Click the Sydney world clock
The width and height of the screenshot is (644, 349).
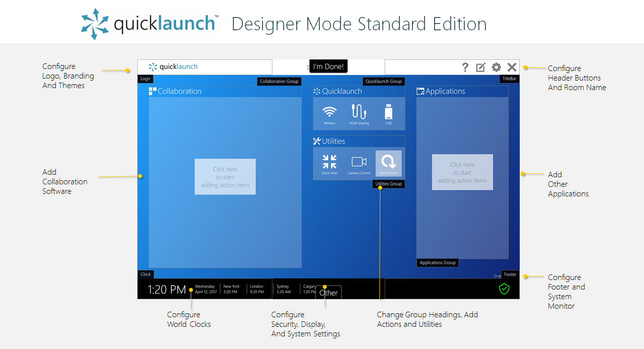tap(283, 289)
